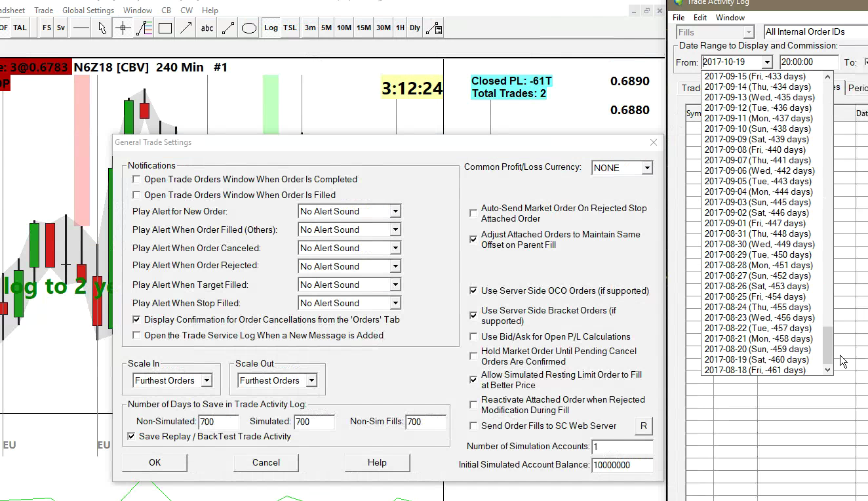Click Cancel in General Trade Settings
Screen dimensions: 868x501
pyautogui.click(x=266, y=462)
